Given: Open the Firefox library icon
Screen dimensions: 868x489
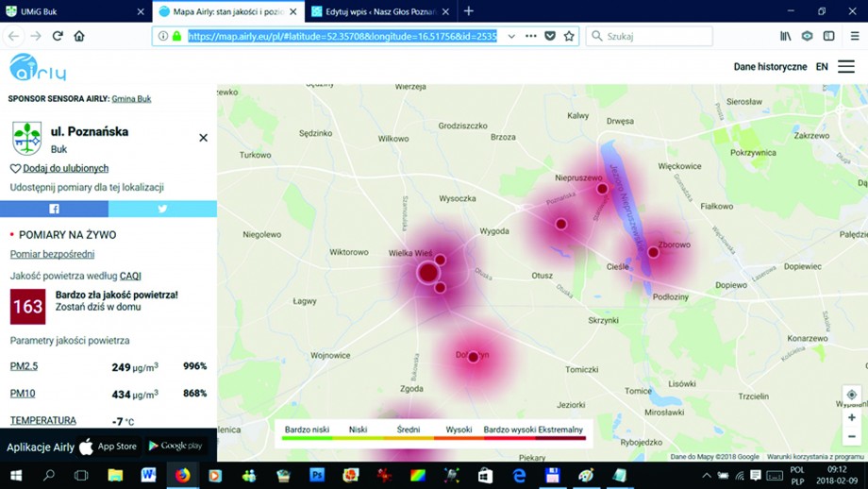Looking at the screenshot, I should (x=786, y=36).
